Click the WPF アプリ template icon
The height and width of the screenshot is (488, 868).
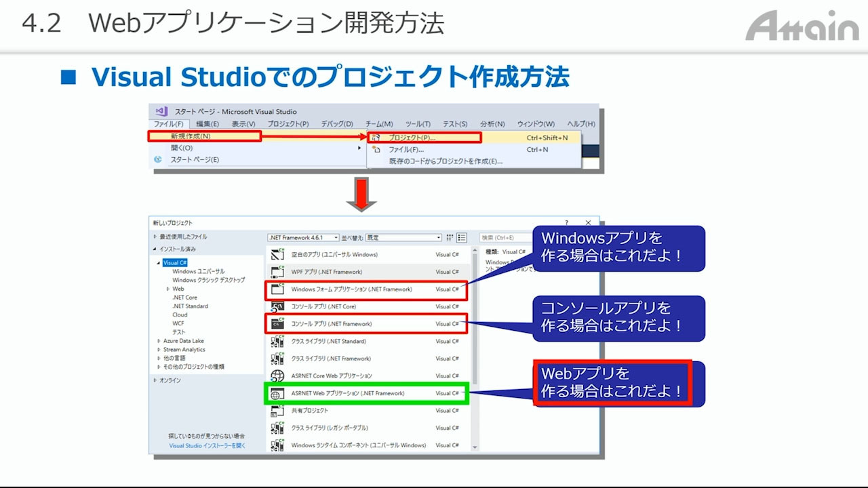coord(277,272)
